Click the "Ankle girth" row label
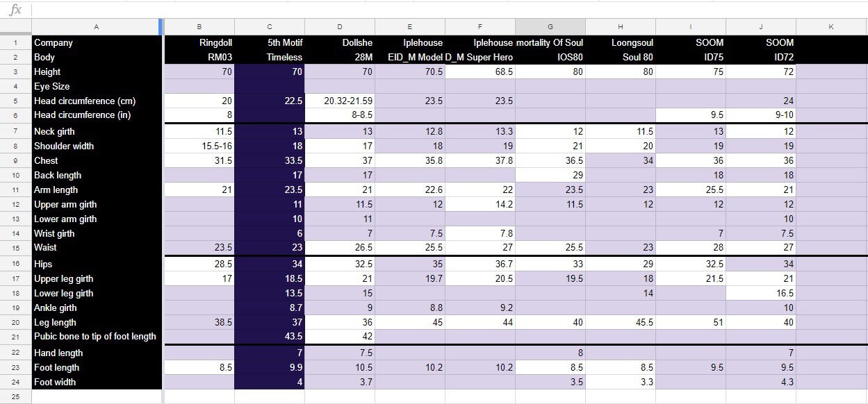 (97, 308)
